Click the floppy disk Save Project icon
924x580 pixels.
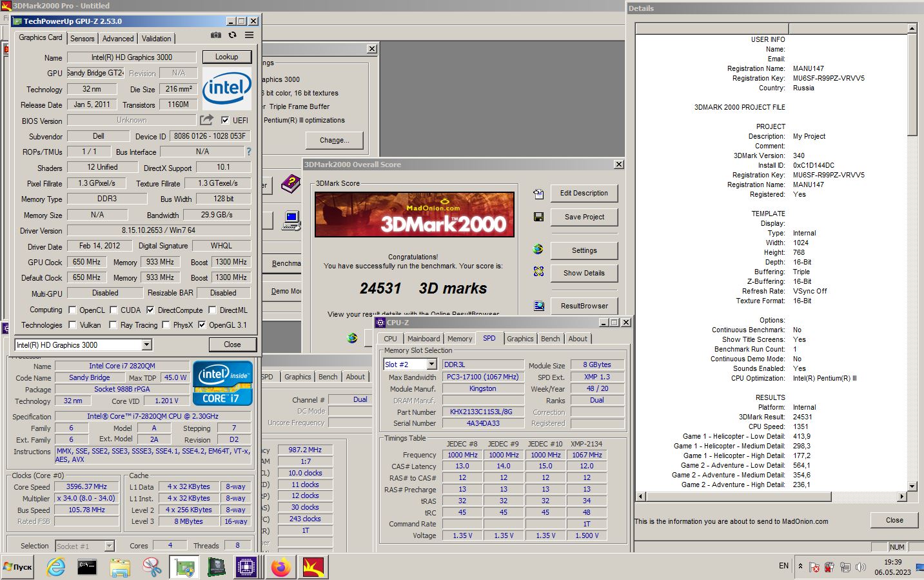pyautogui.click(x=538, y=217)
